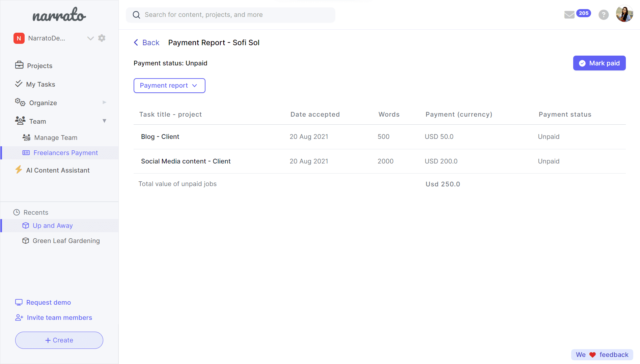The image size is (640, 364).
Task: Expand the Organize submenu arrow
Action: (x=104, y=102)
